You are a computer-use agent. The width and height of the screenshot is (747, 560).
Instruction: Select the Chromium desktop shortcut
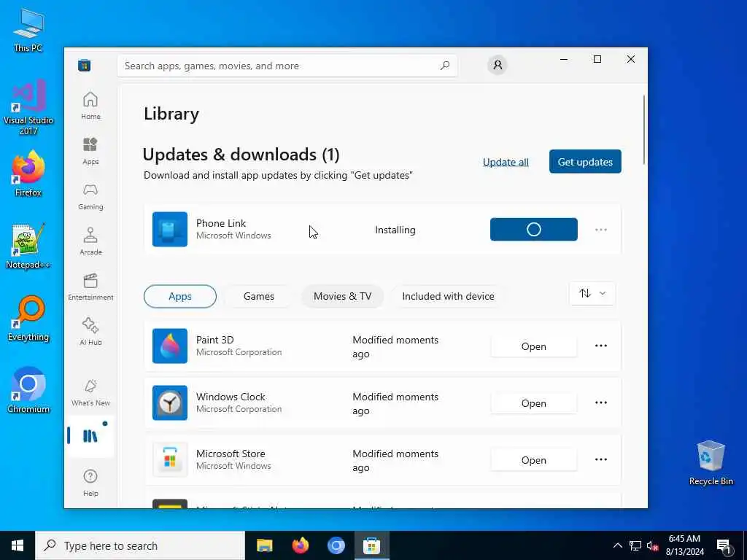point(28,391)
